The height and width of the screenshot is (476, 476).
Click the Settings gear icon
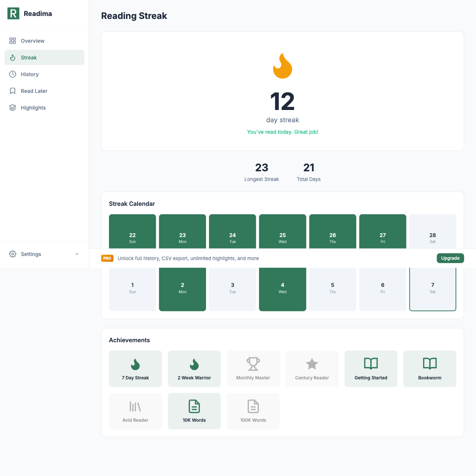point(13,254)
